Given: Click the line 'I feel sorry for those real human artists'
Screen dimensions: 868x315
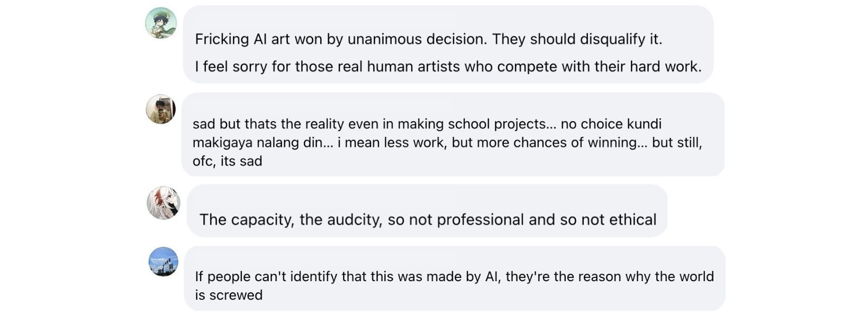Looking at the screenshot, I should (448, 67).
